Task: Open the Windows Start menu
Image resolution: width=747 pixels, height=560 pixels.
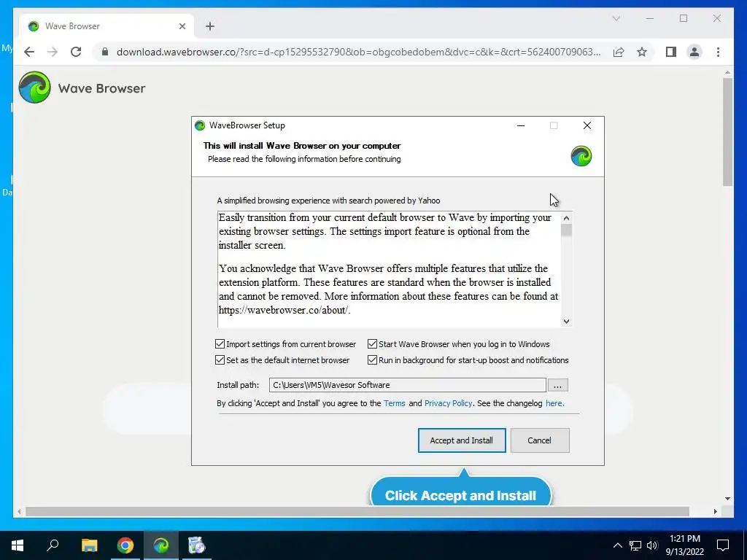Action: (x=18, y=545)
